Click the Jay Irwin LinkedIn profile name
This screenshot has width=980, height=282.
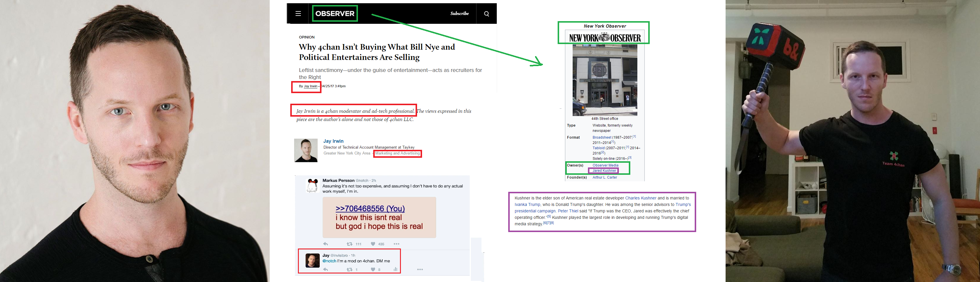(x=333, y=141)
